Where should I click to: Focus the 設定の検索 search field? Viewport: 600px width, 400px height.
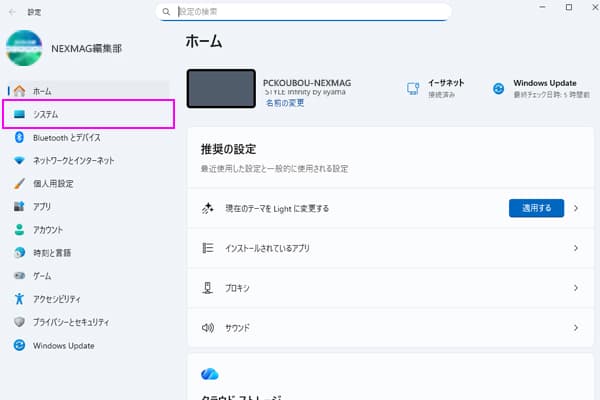click(x=303, y=12)
